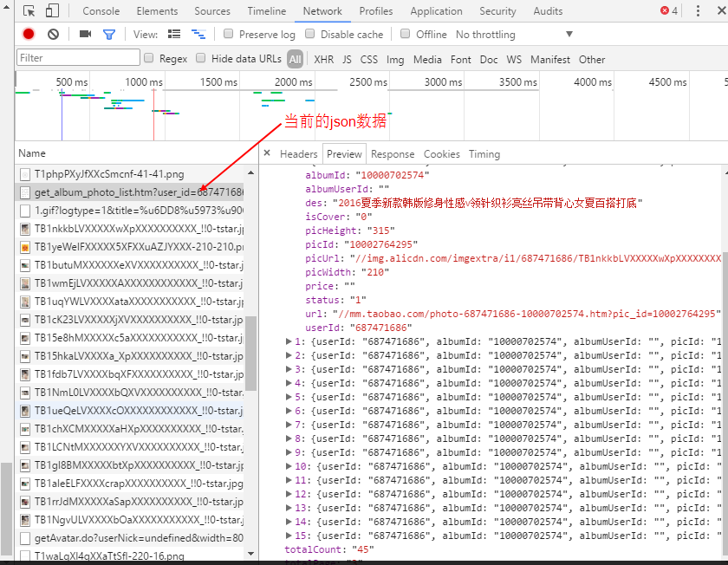Open the Security panel

[497, 11]
